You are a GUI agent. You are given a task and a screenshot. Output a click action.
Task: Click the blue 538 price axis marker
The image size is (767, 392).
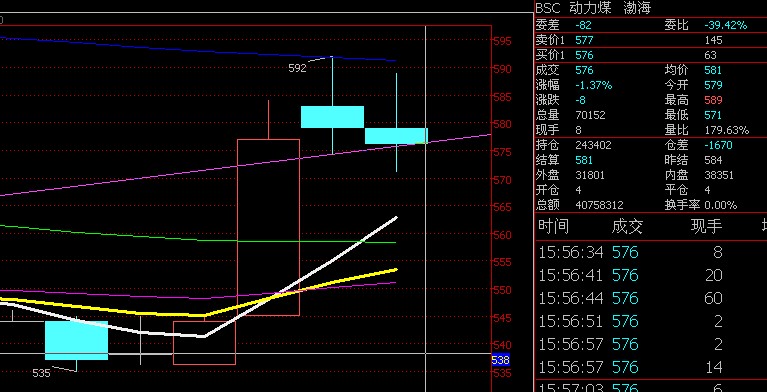point(500,360)
